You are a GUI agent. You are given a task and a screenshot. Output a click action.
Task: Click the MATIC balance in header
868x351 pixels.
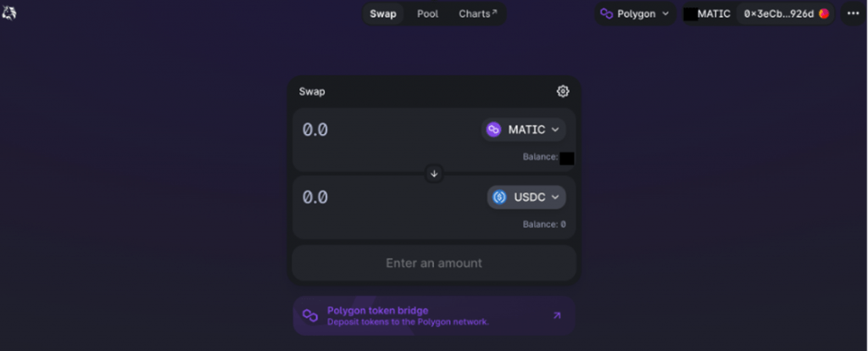coord(708,14)
